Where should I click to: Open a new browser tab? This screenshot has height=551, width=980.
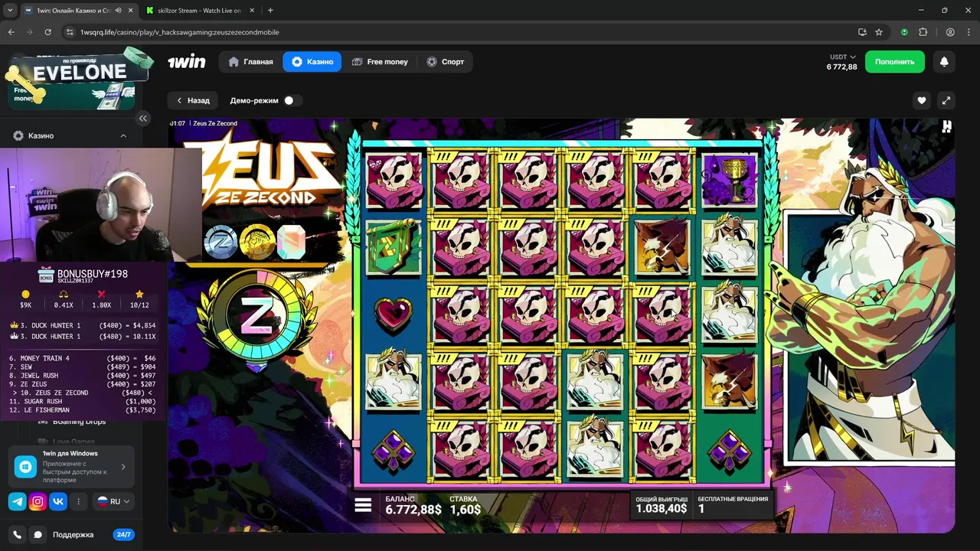click(270, 11)
